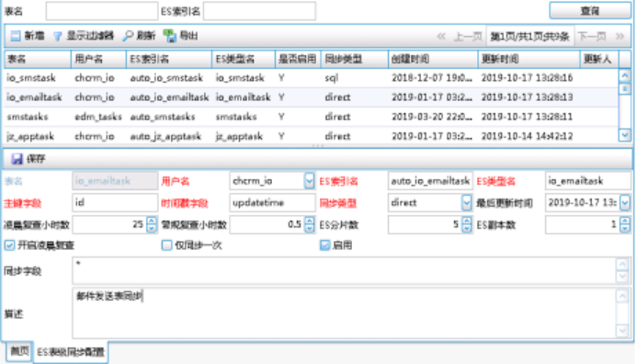Click the 时间戳字段 field containing updatetime

pos(272,202)
